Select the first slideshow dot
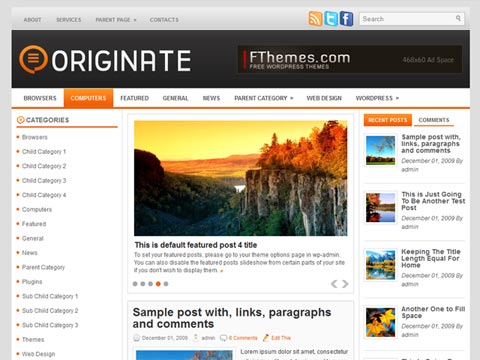Image resolution: width=480 pixels, height=360 pixels. 135,284
